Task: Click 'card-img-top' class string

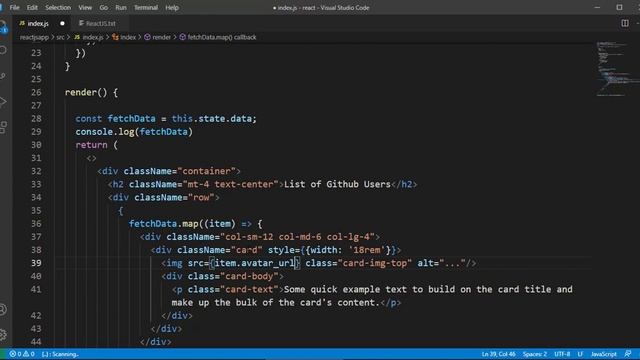Action: point(375,263)
